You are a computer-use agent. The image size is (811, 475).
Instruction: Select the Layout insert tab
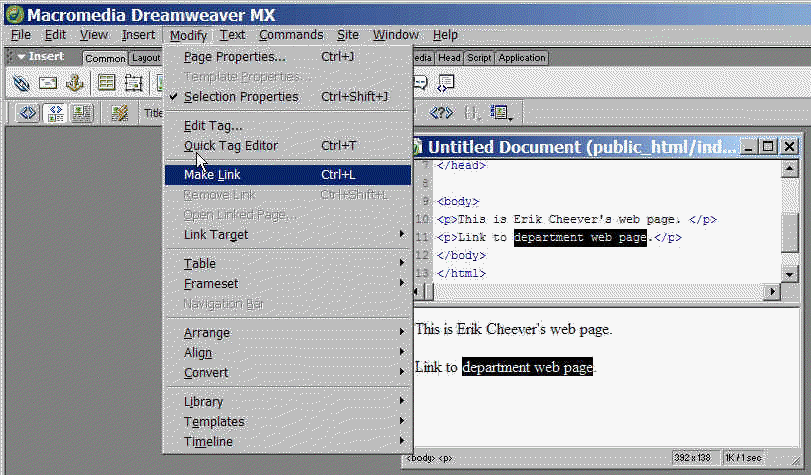145,58
